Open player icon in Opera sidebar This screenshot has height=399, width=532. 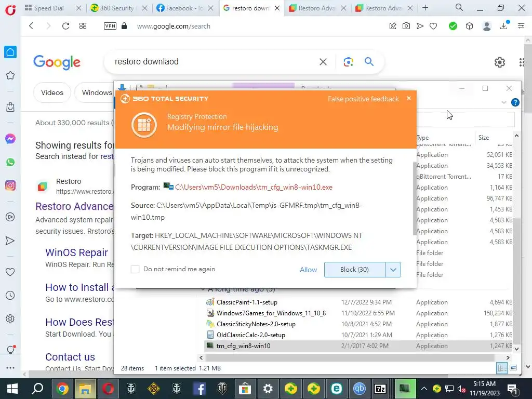[x=10, y=217]
